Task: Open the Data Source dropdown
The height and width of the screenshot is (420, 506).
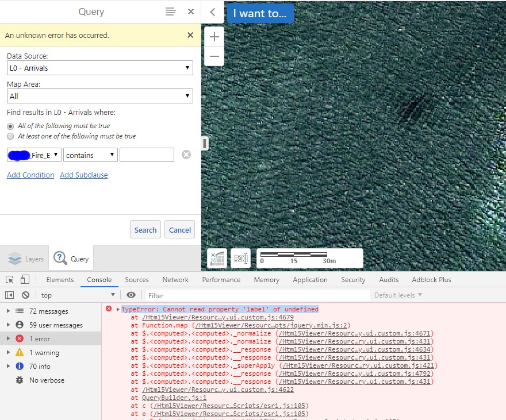Action: [x=100, y=68]
